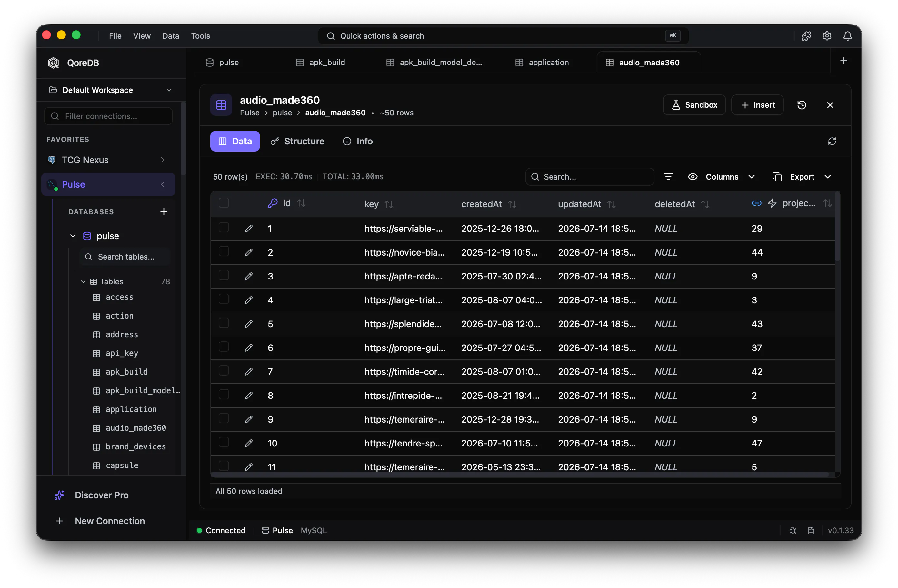898x588 pixels.
Task: Edit row 3 with pencil icon
Action: [248, 276]
